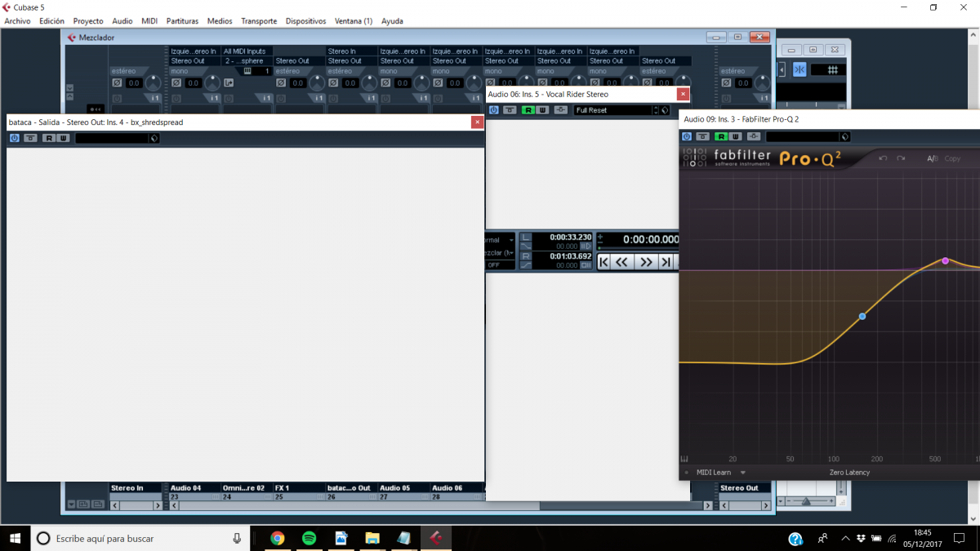
Task: Open the Proyecto menu
Action: [x=88, y=20]
